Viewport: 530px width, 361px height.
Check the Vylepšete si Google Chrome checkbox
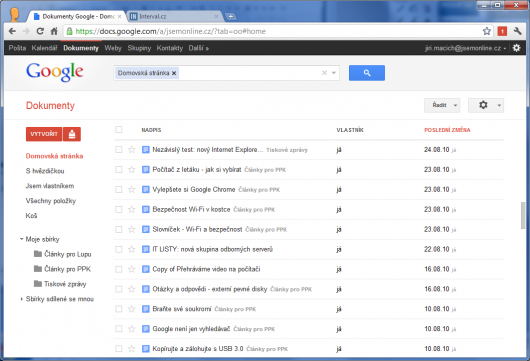(x=119, y=189)
